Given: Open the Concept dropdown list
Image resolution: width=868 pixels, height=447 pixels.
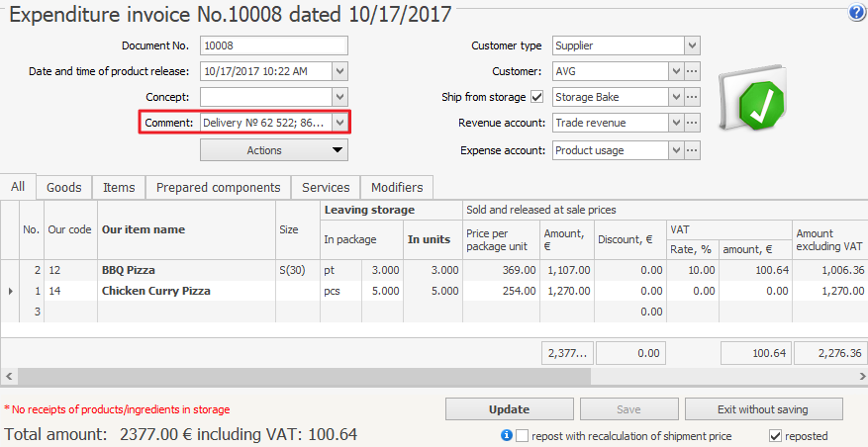Looking at the screenshot, I should [340, 97].
